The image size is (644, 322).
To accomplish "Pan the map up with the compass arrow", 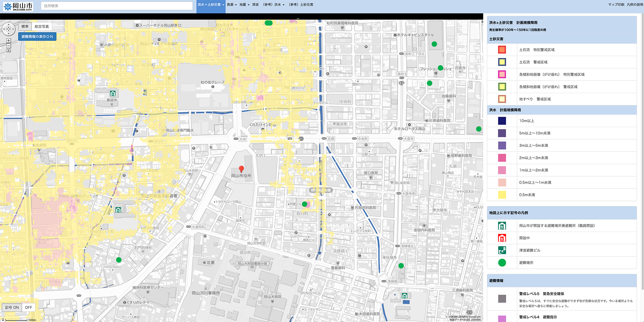I will 8,24.
